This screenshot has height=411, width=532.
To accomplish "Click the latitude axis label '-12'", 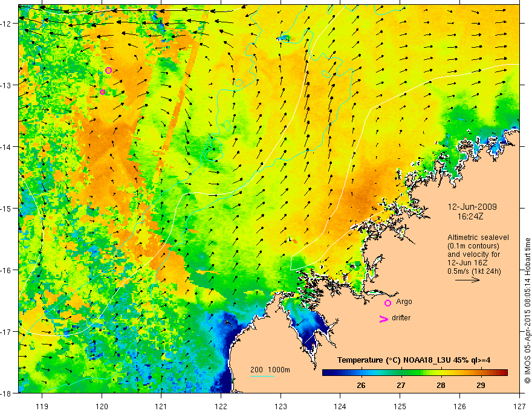I will pyautogui.click(x=7, y=24).
